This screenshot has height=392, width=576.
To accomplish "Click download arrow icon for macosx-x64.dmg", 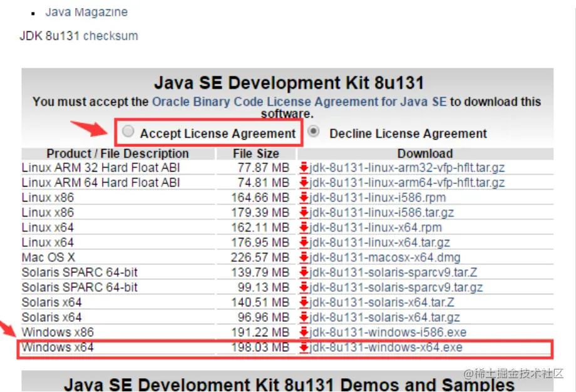I will coord(304,257).
